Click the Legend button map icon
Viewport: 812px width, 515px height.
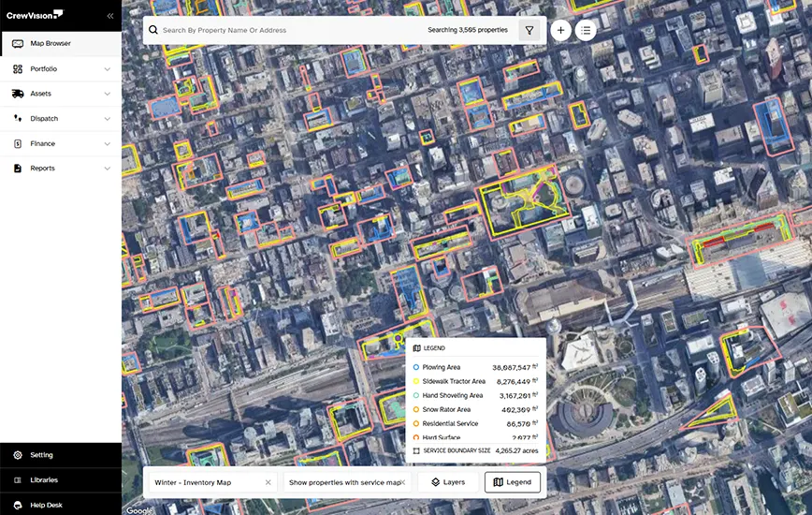click(x=499, y=482)
